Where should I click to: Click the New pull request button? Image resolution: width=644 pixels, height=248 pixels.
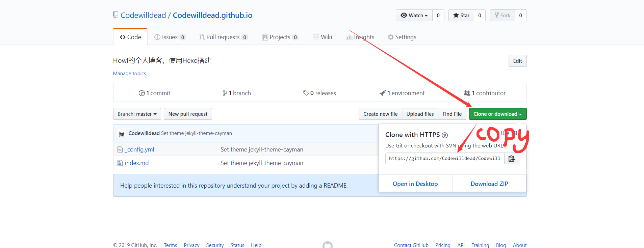point(188,114)
